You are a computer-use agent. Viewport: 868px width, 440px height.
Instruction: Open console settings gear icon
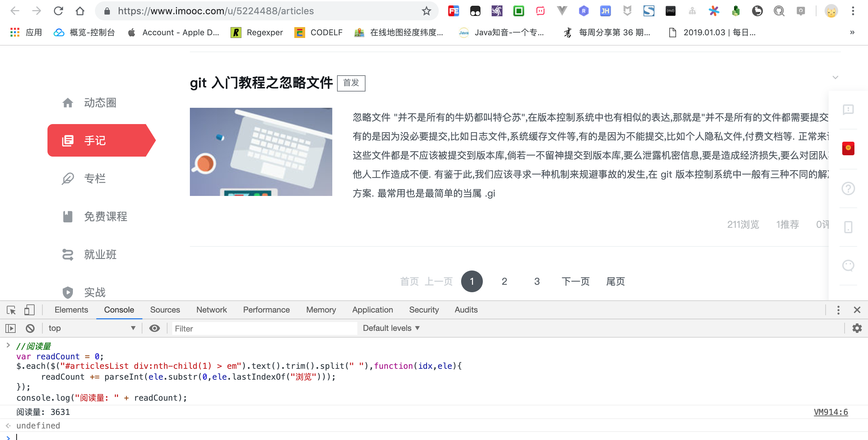857,328
